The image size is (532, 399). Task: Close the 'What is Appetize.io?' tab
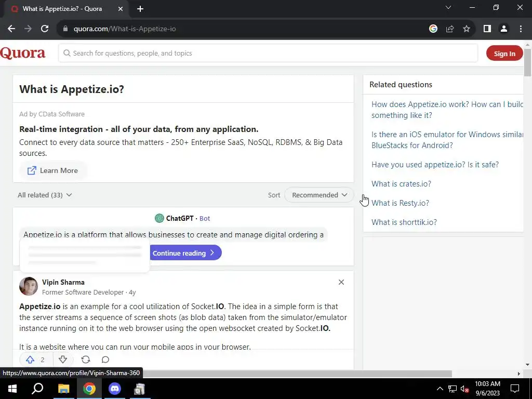tap(121, 9)
